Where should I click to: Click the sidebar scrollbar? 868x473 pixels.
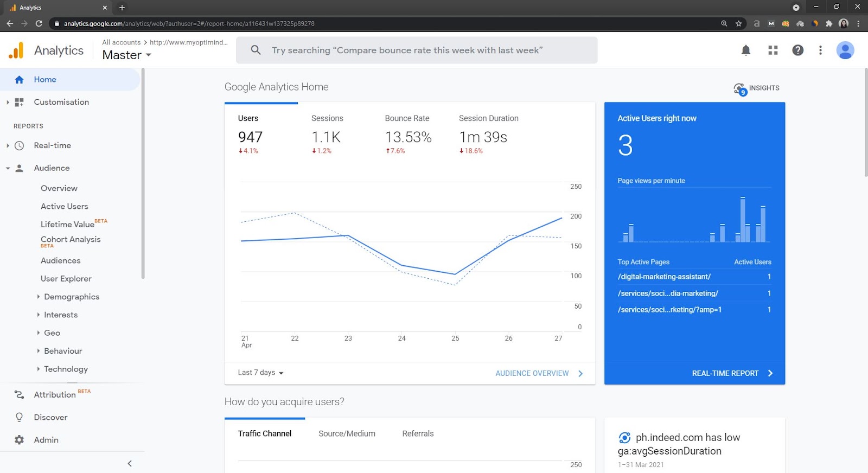tap(143, 174)
